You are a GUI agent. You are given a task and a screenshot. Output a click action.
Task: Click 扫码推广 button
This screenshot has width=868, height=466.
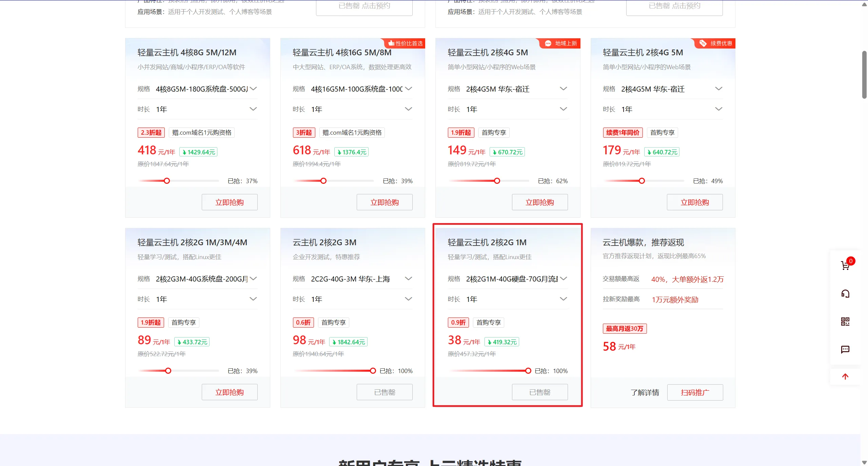pos(695,392)
